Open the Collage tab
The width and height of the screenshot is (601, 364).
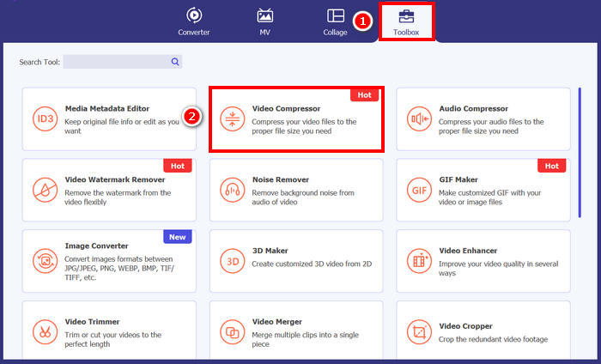pyautogui.click(x=336, y=21)
